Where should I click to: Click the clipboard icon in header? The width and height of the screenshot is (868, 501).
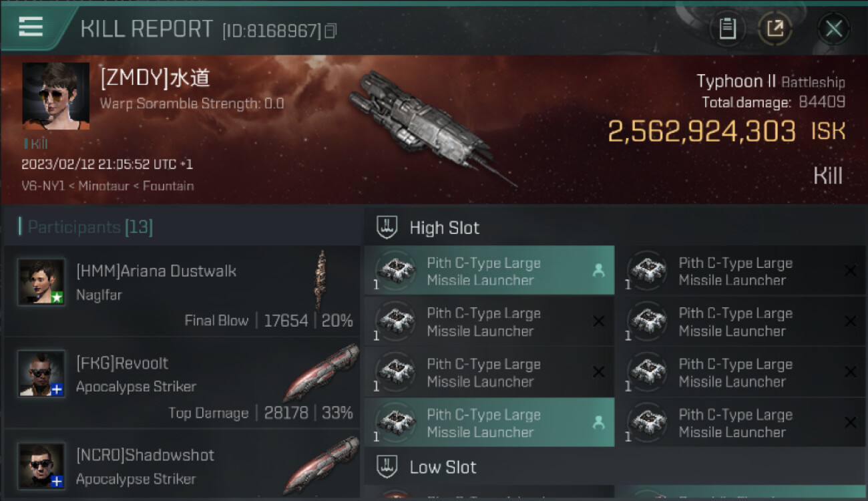(x=727, y=29)
